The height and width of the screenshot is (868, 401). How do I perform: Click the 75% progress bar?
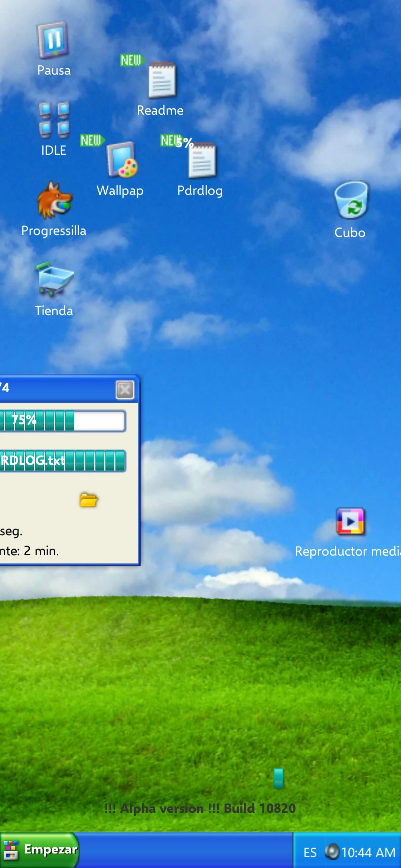[x=62, y=421]
